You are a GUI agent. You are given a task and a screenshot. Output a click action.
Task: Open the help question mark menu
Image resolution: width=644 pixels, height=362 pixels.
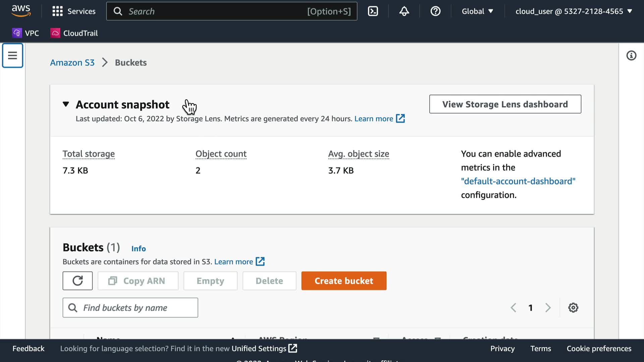[x=435, y=11]
